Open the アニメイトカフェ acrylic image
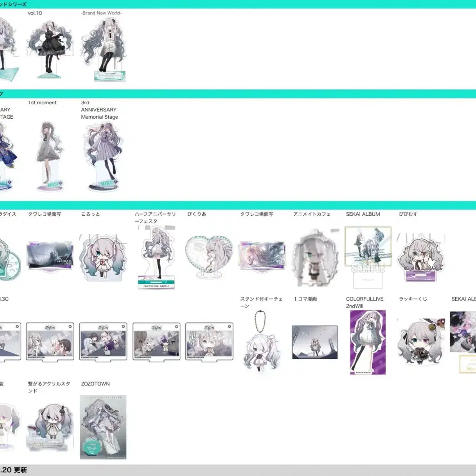 [x=315, y=258]
